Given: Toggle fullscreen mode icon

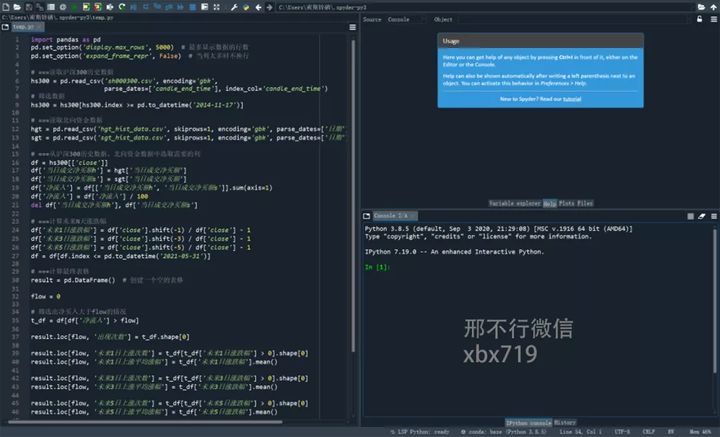Looking at the screenshot, I should click(216, 7).
